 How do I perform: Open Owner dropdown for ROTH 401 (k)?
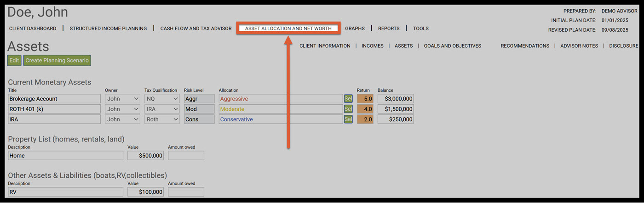point(123,109)
